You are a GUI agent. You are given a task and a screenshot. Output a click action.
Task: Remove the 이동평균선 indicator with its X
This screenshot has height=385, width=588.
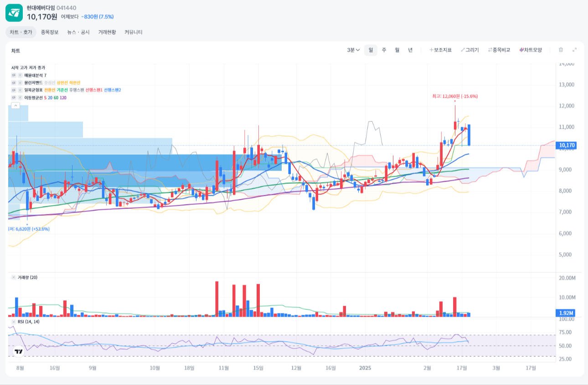coord(20,98)
